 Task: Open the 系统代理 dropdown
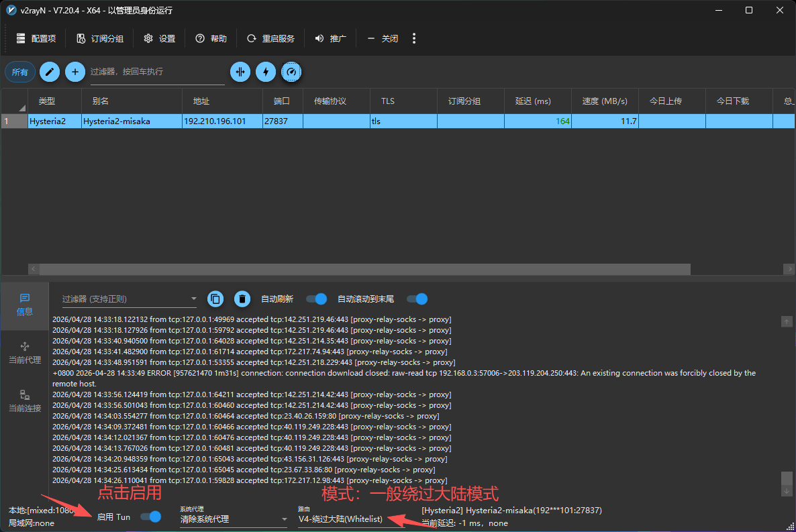click(234, 519)
